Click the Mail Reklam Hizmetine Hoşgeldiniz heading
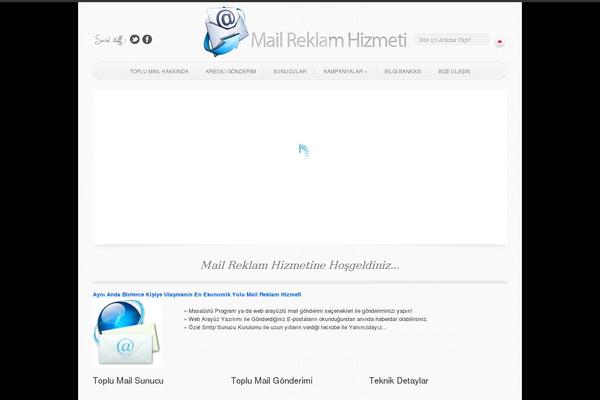 tap(300, 265)
